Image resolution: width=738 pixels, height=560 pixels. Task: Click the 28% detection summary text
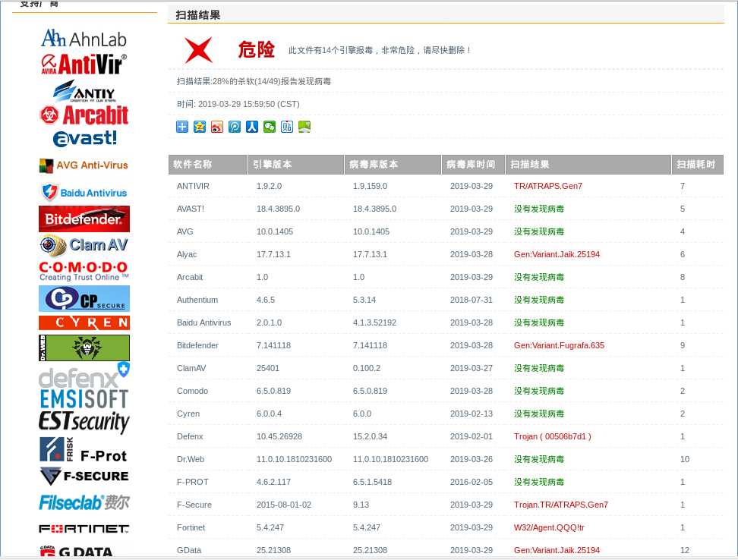[254, 81]
